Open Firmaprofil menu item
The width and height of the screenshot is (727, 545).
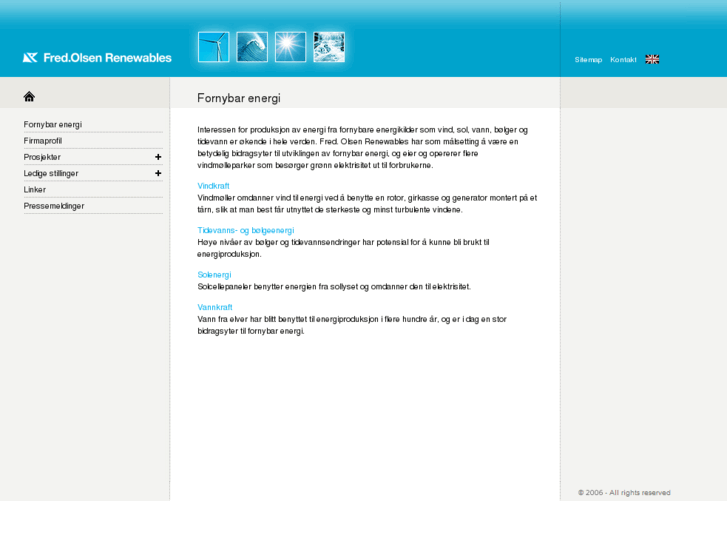coord(43,141)
